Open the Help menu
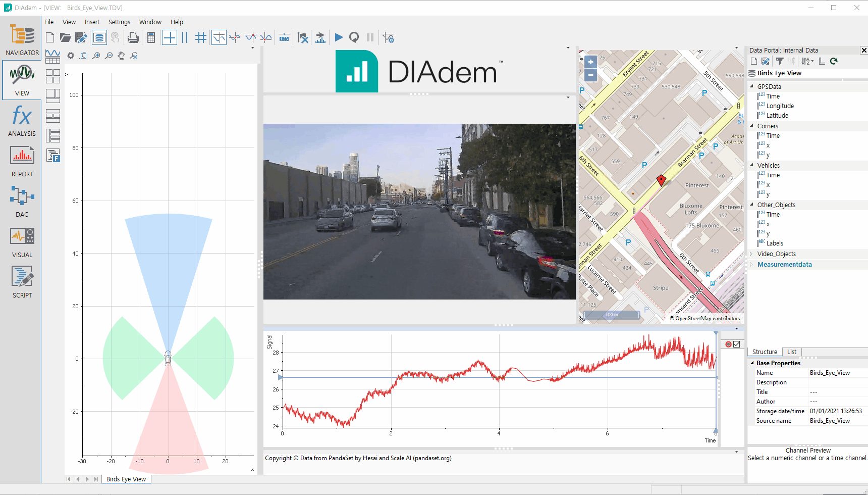The image size is (868, 495). 177,22
